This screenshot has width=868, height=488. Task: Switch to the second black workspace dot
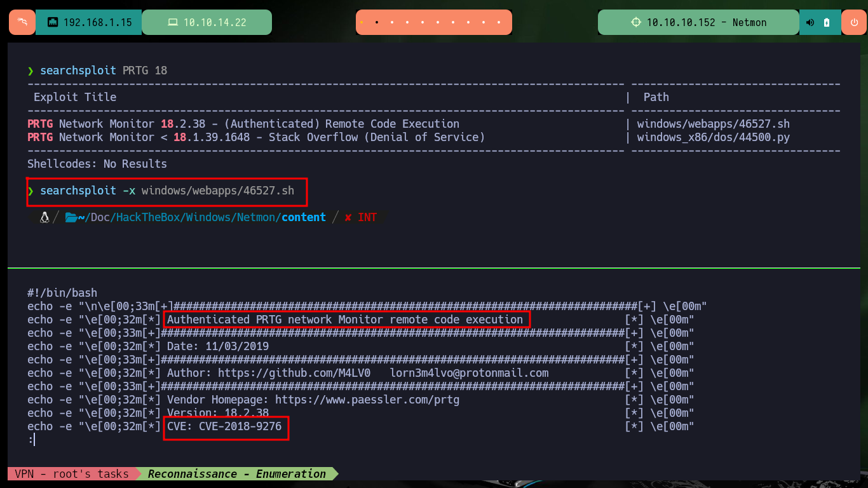click(x=377, y=22)
